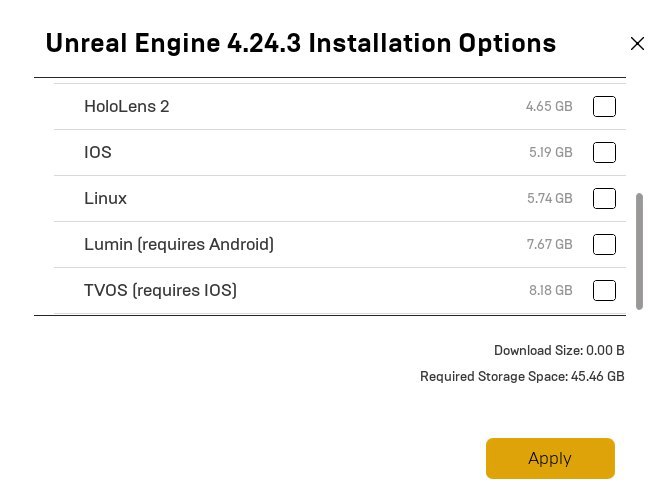This screenshot has width=669, height=491.
Task: Click the options list scrollbar thumb
Action: coord(639,251)
